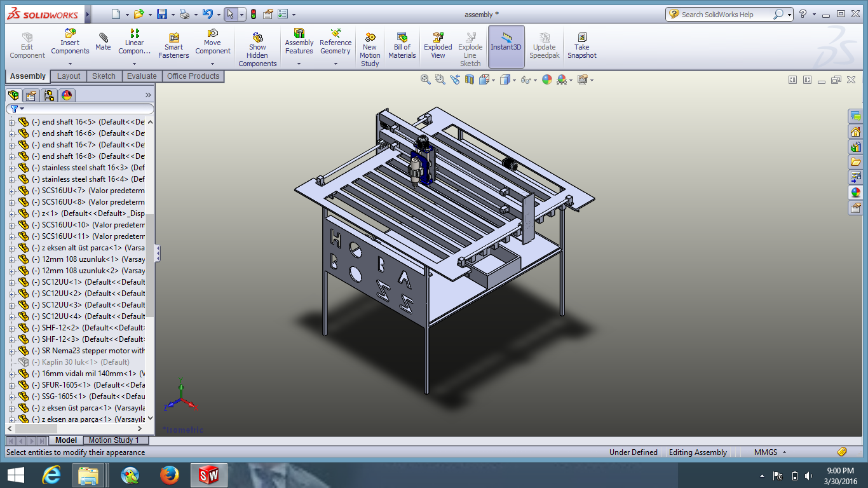
Task: Click the New document icon
Action: point(115,14)
